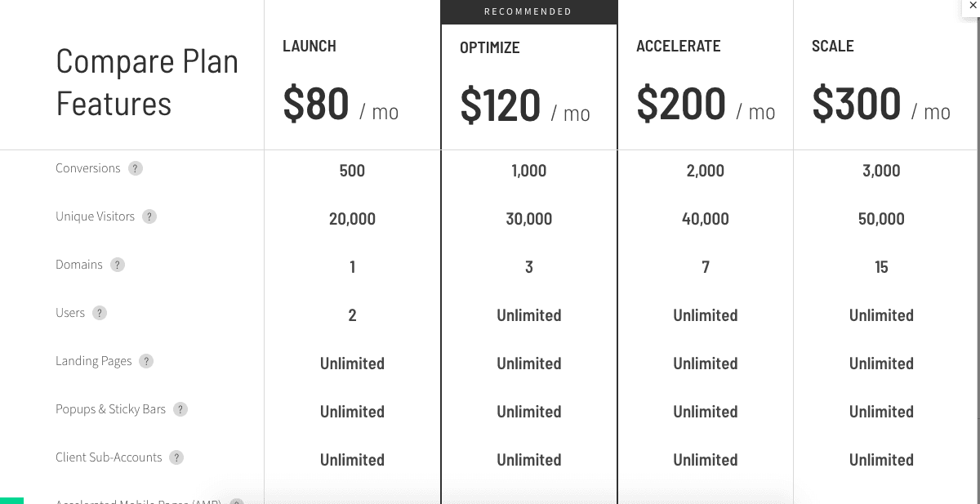Click the Accelerated Mobile Pages help icon
Image resolution: width=980 pixels, height=504 pixels.
coord(236,502)
